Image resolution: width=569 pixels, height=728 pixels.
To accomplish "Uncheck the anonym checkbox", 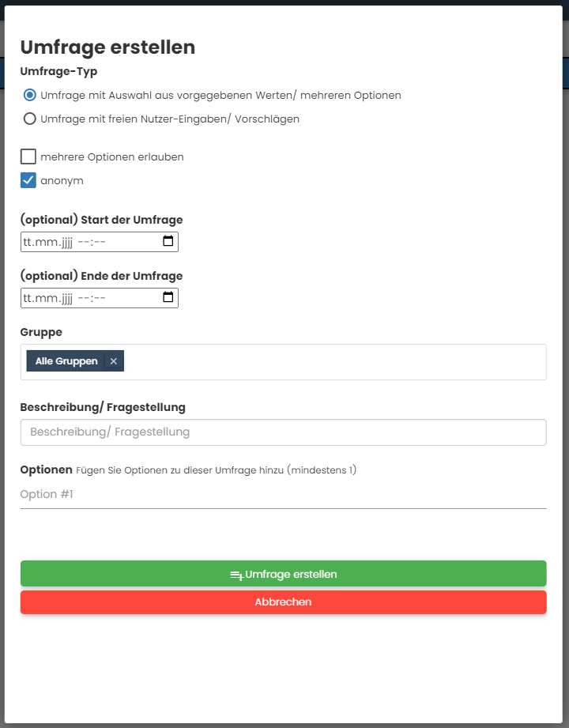I will click(28, 180).
